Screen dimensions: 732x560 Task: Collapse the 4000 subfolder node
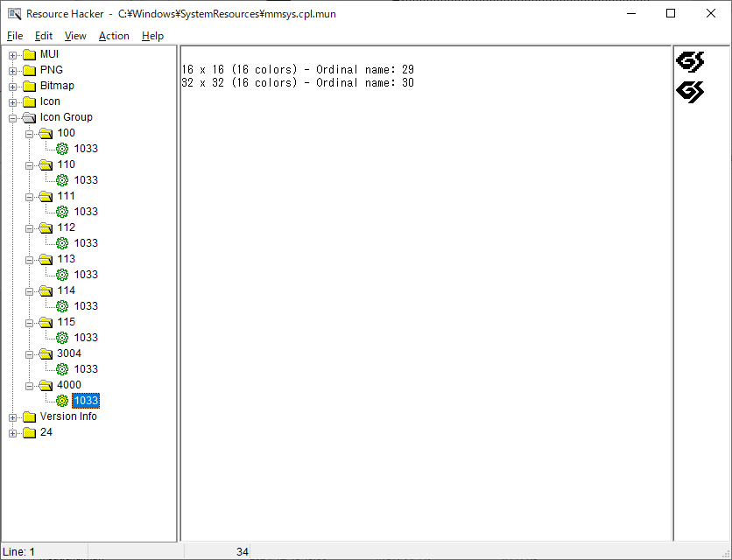click(30, 387)
